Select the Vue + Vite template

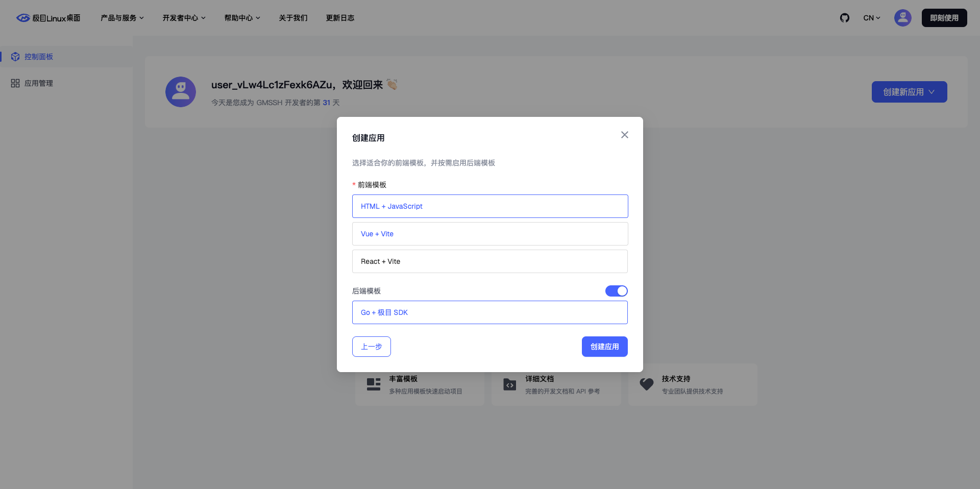[490, 234]
